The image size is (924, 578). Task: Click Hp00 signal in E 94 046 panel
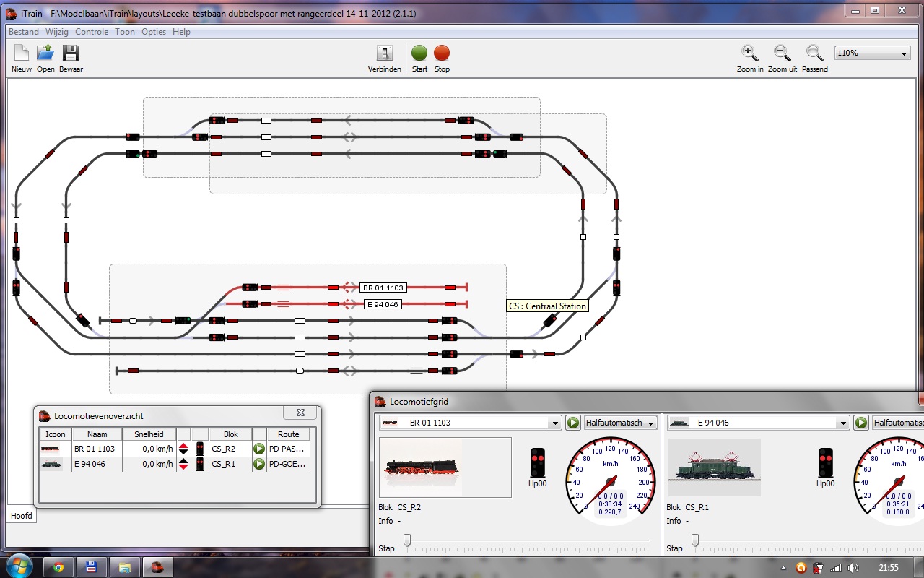(x=826, y=462)
